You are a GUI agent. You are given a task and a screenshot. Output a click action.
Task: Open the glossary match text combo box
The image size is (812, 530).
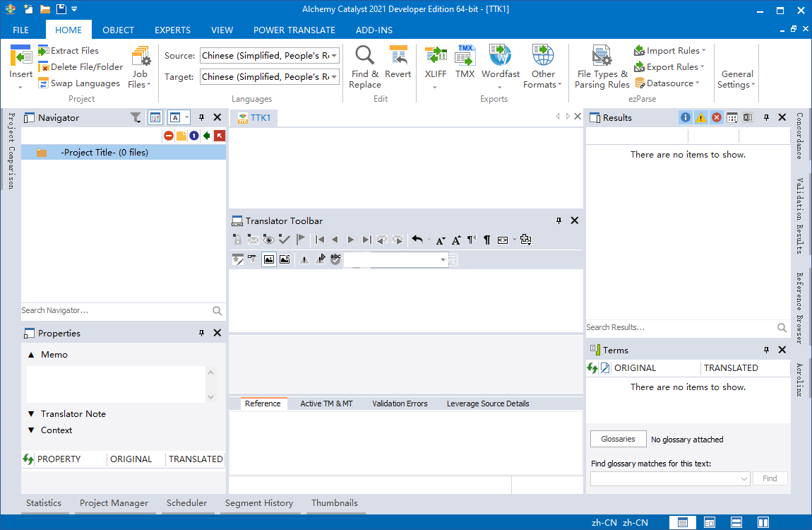click(x=670, y=478)
